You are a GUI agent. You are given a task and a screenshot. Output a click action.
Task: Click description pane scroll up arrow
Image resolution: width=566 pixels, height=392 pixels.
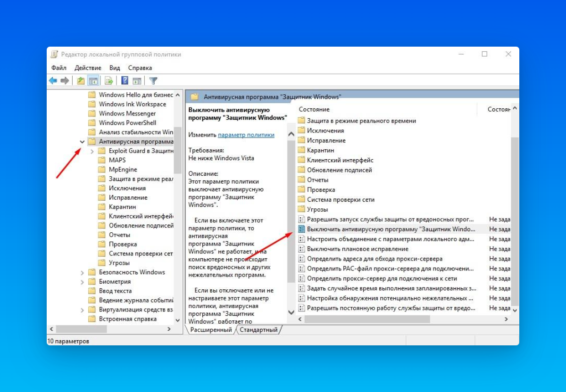(x=291, y=135)
